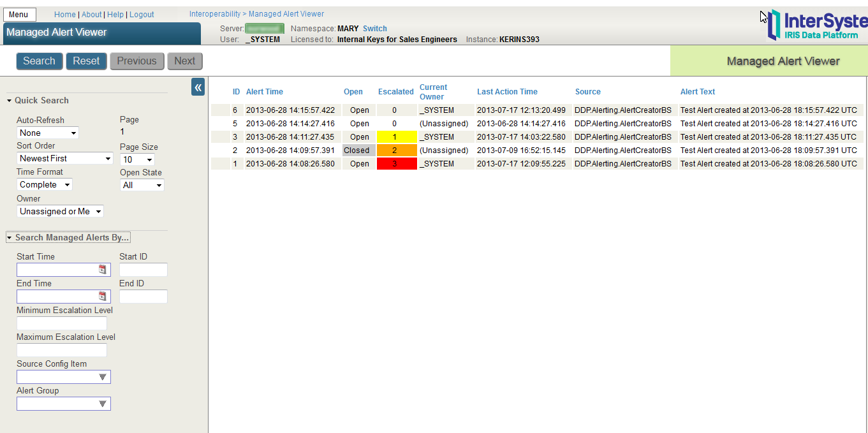
Task: Select the red escalation level 3 cell
Action: [397, 164]
